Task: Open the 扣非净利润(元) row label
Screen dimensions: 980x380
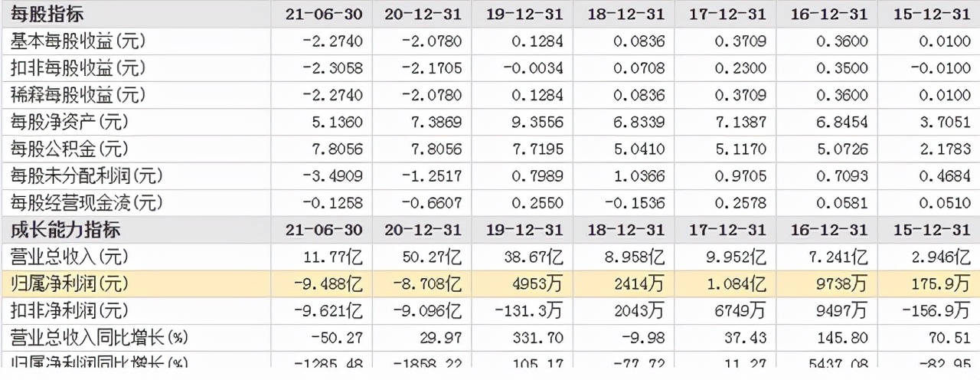Action: tap(70, 311)
